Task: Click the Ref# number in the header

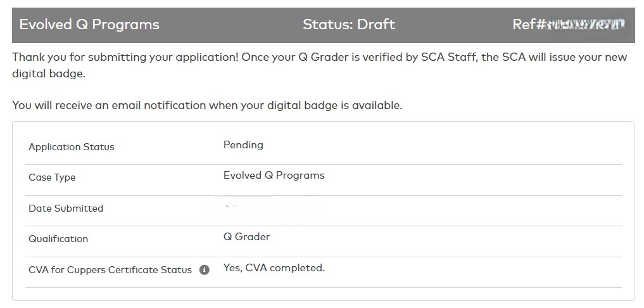Action: 569,25
